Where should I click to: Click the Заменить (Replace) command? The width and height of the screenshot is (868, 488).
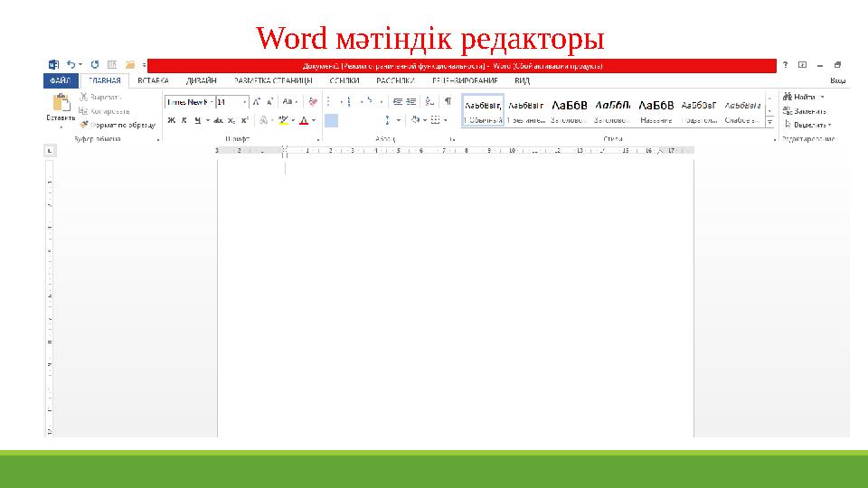[805, 111]
